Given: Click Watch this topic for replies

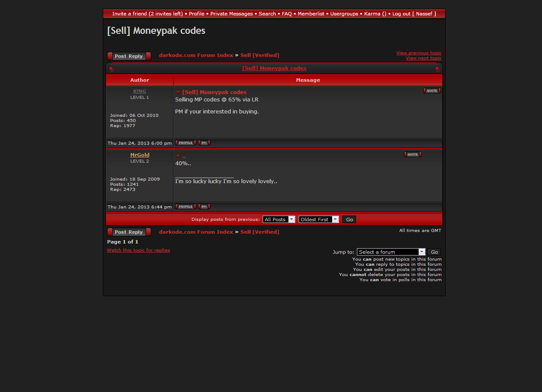Looking at the screenshot, I should click(138, 250).
